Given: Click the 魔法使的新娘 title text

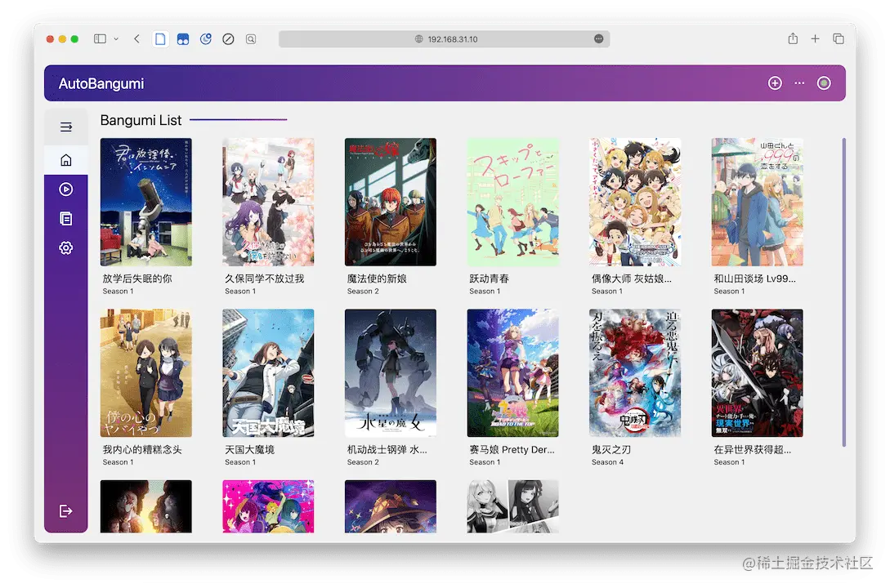Looking at the screenshot, I should 377,278.
